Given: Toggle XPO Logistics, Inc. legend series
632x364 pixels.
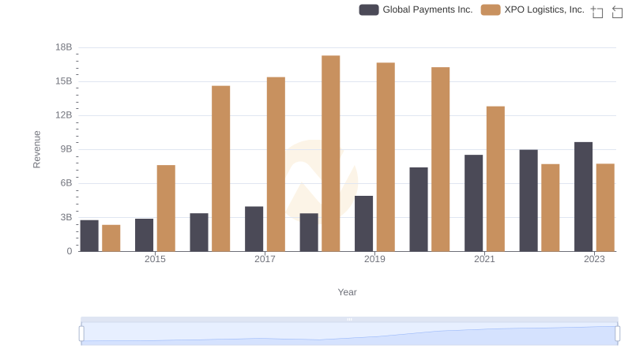Looking at the screenshot, I should (x=532, y=9).
